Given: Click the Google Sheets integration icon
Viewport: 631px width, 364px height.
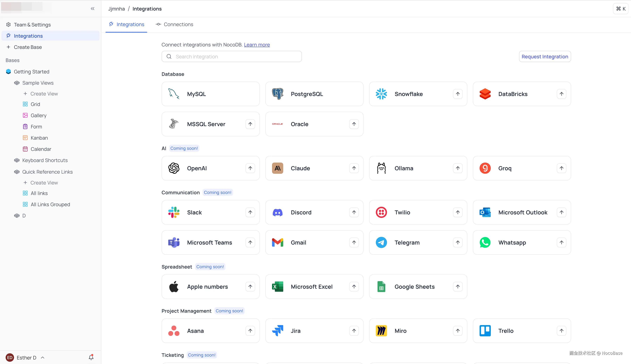Looking at the screenshot, I should tap(381, 287).
